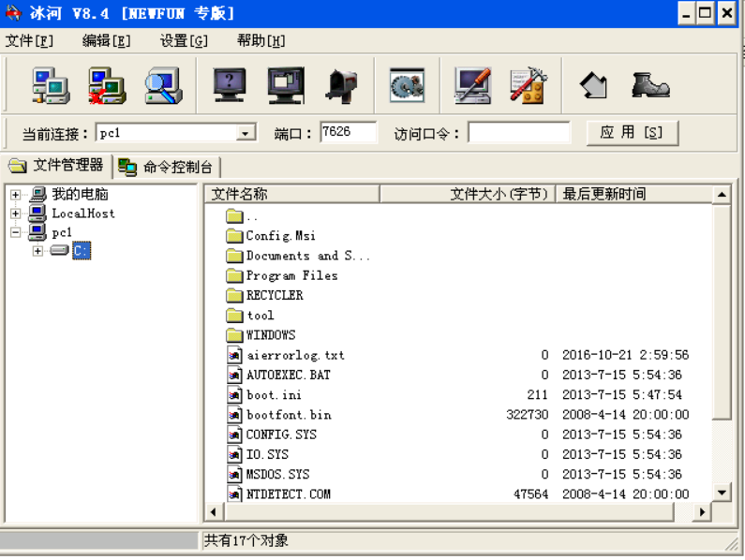Select the MSDOS.SYS file
745x560 pixels.
tap(268, 475)
